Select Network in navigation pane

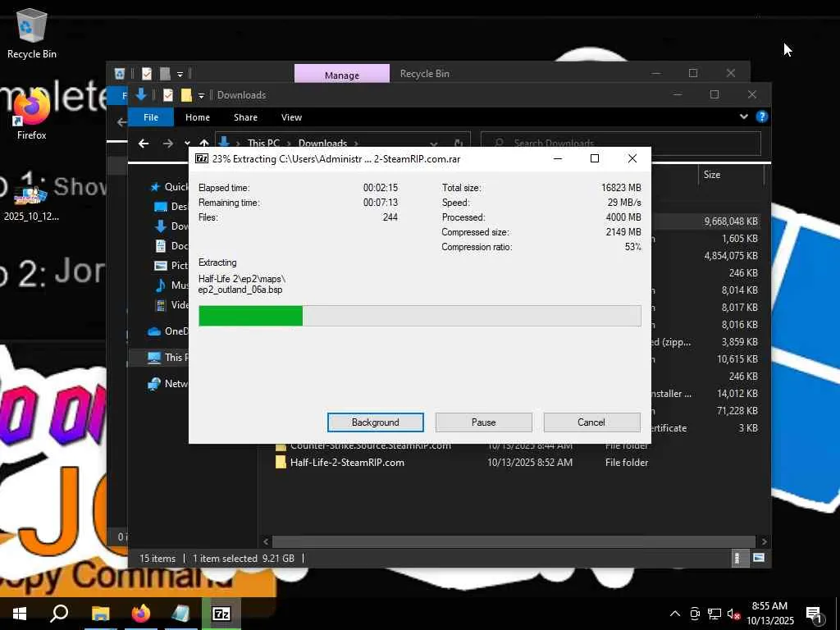[167, 384]
